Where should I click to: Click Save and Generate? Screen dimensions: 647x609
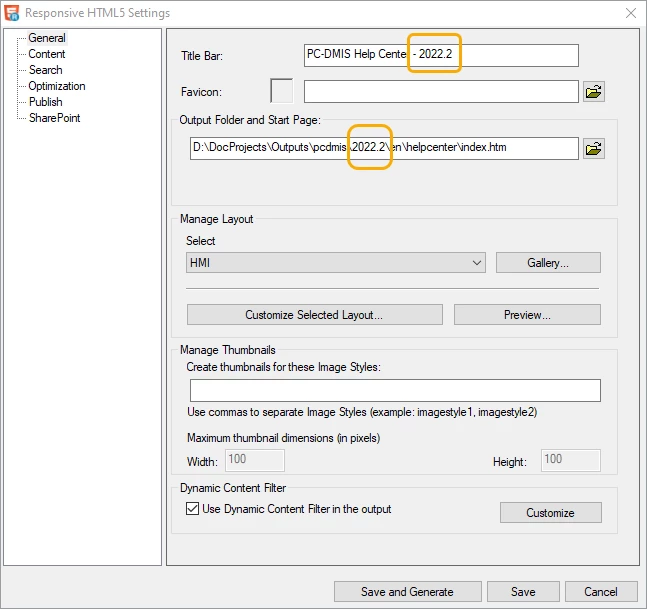(407, 592)
